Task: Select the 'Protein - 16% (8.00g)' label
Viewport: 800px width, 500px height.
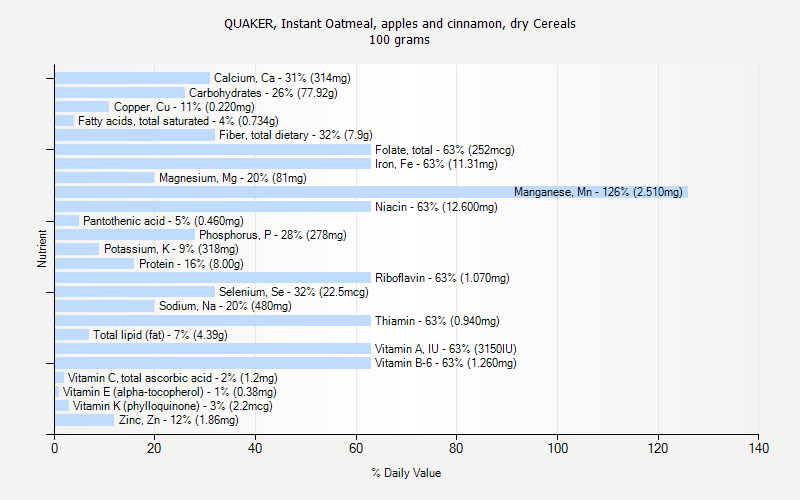Action: (191, 264)
